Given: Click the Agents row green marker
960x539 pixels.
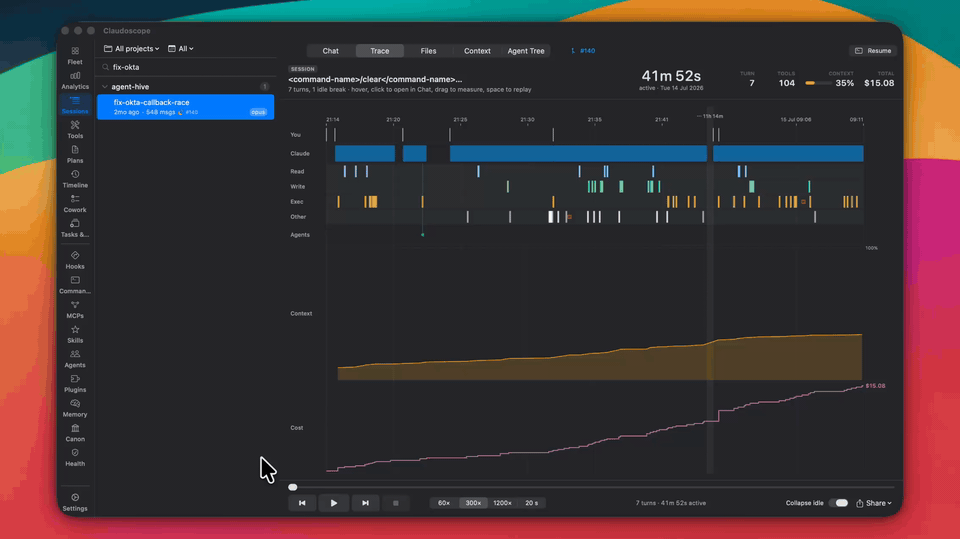Looking at the screenshot, I should coord(422,235).
